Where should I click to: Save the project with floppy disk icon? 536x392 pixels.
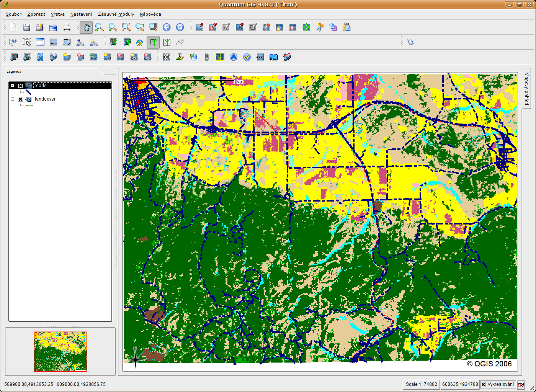(26, 27)
